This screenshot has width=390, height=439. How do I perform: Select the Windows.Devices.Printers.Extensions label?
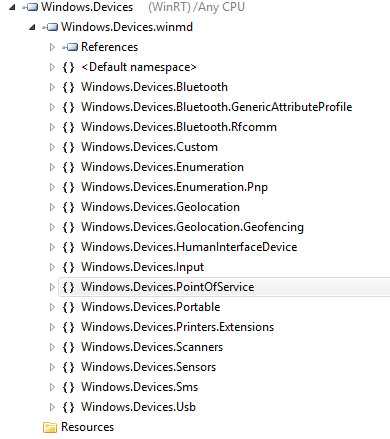click(178, 327)
